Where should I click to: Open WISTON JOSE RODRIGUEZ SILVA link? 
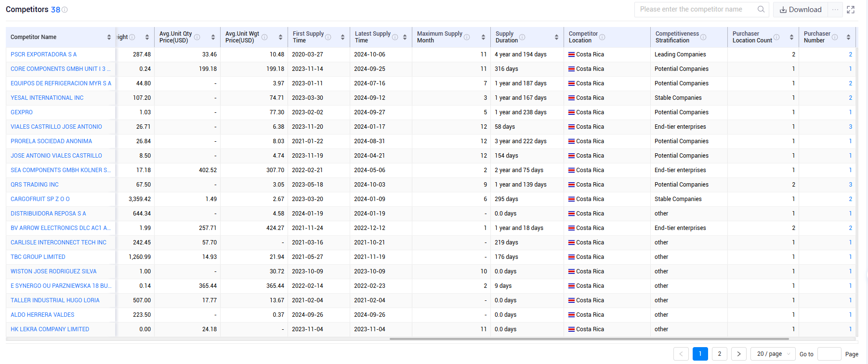click(x=53, y=271)
